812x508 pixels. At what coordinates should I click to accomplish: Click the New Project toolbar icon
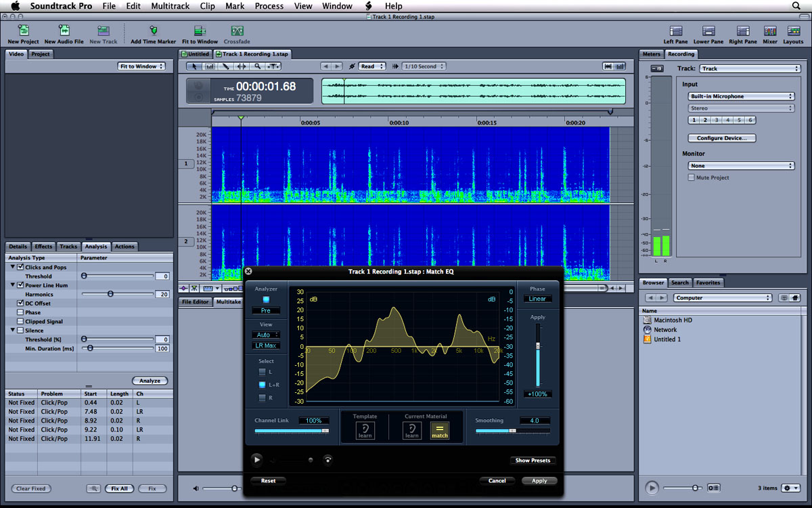point(23,31)
